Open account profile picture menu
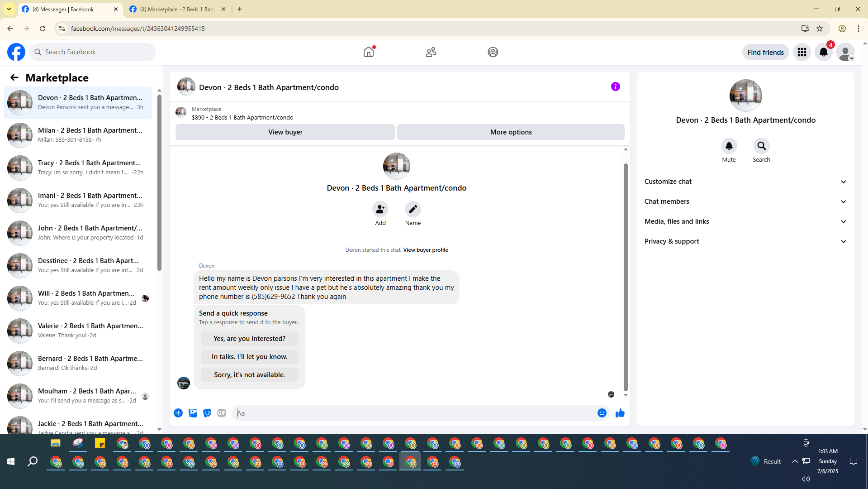This screenshot has width=868, height=489. tap(845, 52)
